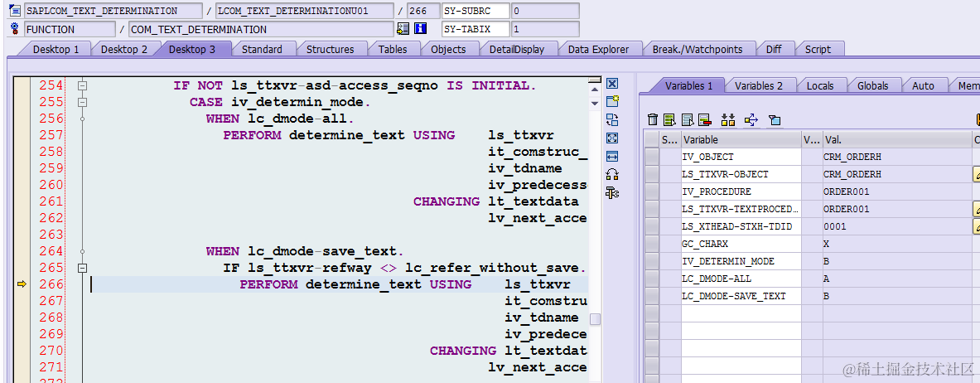The height and width of the screenshot is (383, 980).
Task: Click the LC_DMODE-SAVE_TEXT variable cell
Action: [x=741, y=297]
